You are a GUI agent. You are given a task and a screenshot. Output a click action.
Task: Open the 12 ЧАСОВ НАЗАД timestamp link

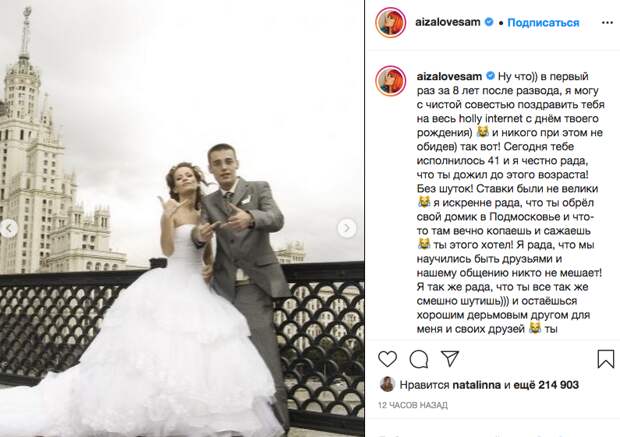tap(413, 405)
